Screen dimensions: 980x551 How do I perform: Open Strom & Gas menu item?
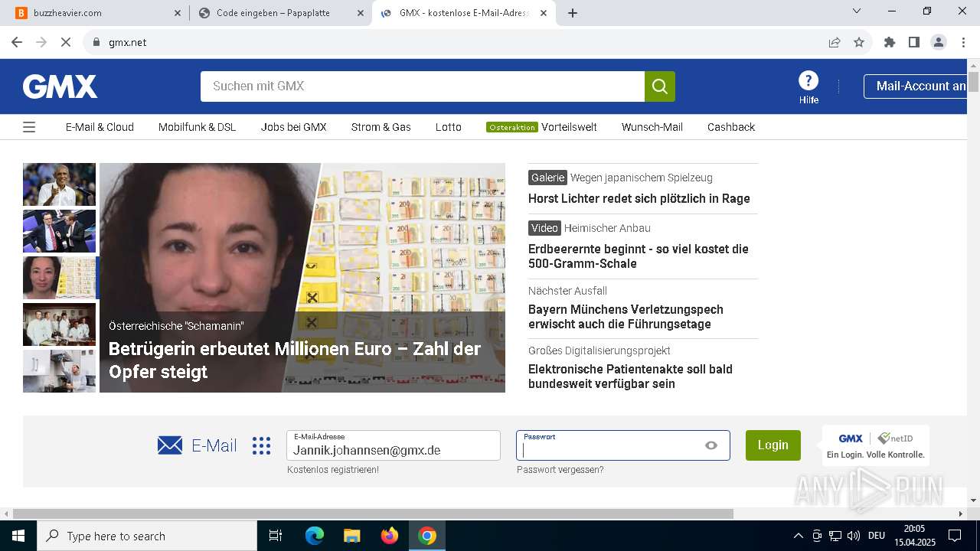coord(381,127)
